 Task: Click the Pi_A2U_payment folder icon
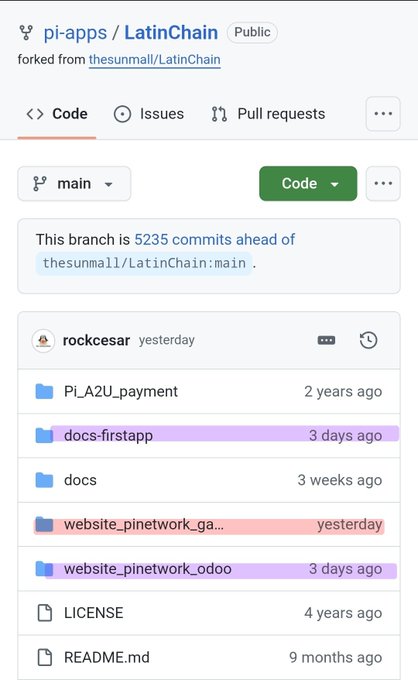(x=44, y=392)
